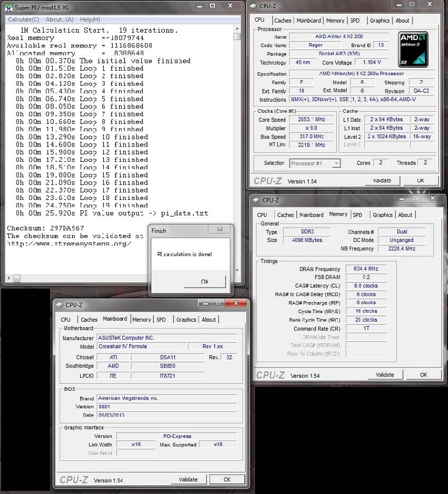Click the AMD Athlon II X2 logo

tap(413, 49)
